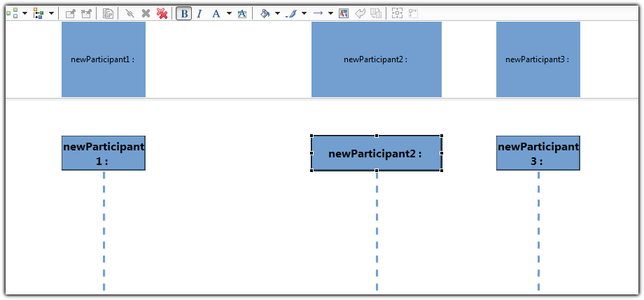Click the red X delete from model icon
Image resolution: width=644 pixels, height=300 pixels.
[162, 13]
